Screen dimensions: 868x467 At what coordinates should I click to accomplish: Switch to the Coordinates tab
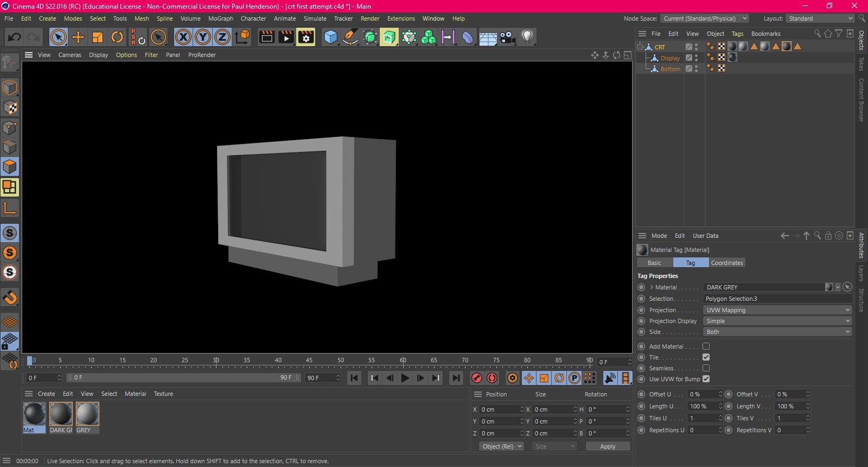[x=726, y=263]
